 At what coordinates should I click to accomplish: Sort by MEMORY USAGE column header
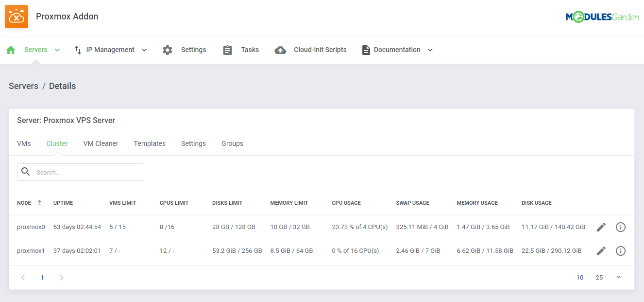(x=477, y=203)
